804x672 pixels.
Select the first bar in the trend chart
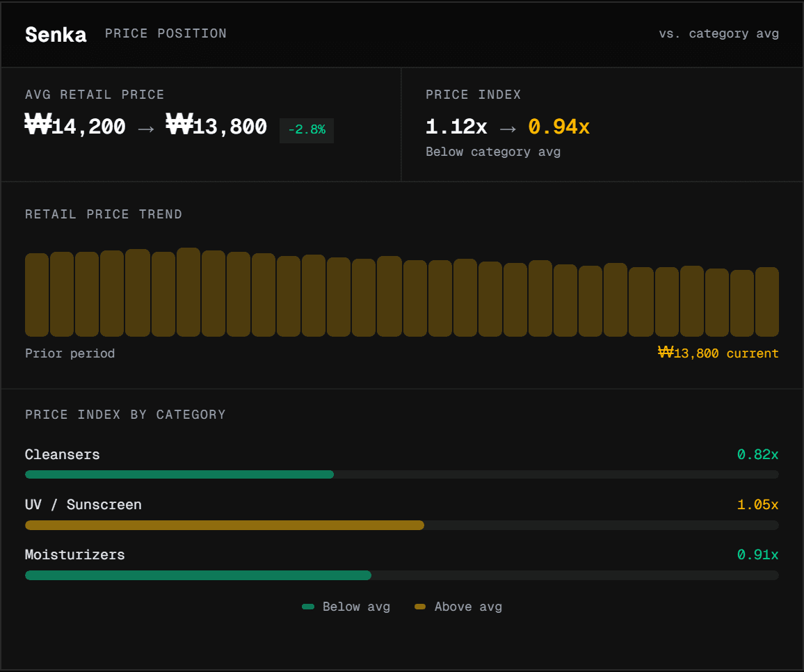pyautogui.click(x=37, y=294)
